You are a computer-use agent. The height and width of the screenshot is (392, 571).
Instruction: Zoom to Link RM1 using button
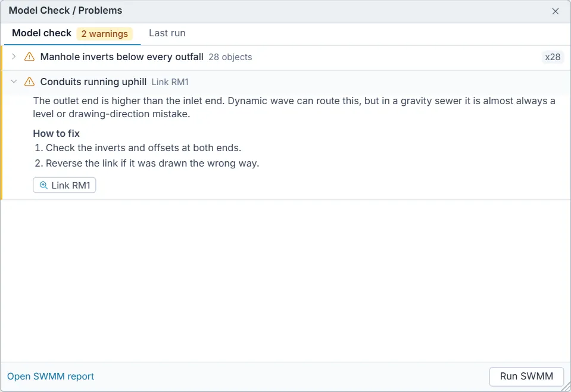(x=64, y=185)
